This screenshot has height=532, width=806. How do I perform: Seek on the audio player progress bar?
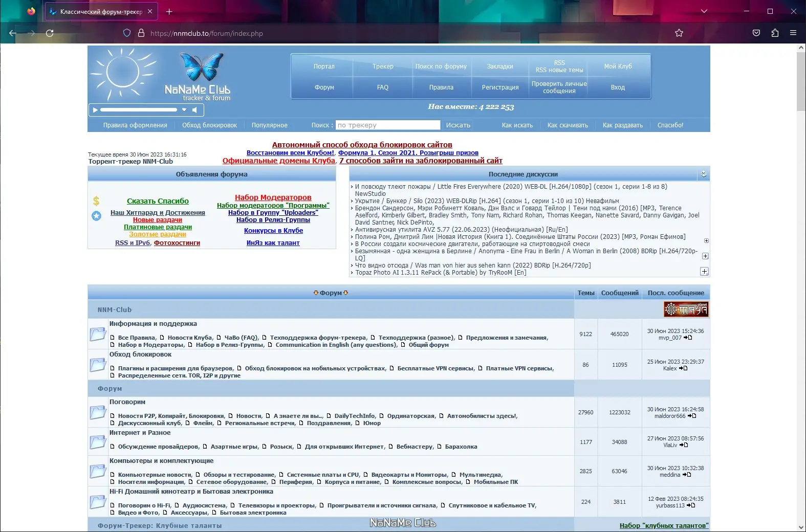[x=138, y=109]
